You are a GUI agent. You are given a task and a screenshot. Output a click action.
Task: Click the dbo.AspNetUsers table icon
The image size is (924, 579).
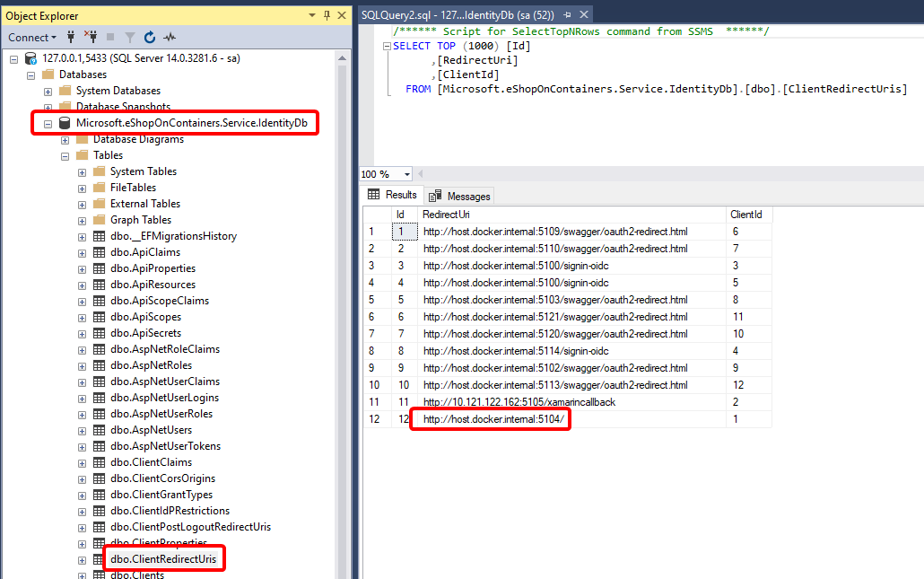click(x=99, y=430)
